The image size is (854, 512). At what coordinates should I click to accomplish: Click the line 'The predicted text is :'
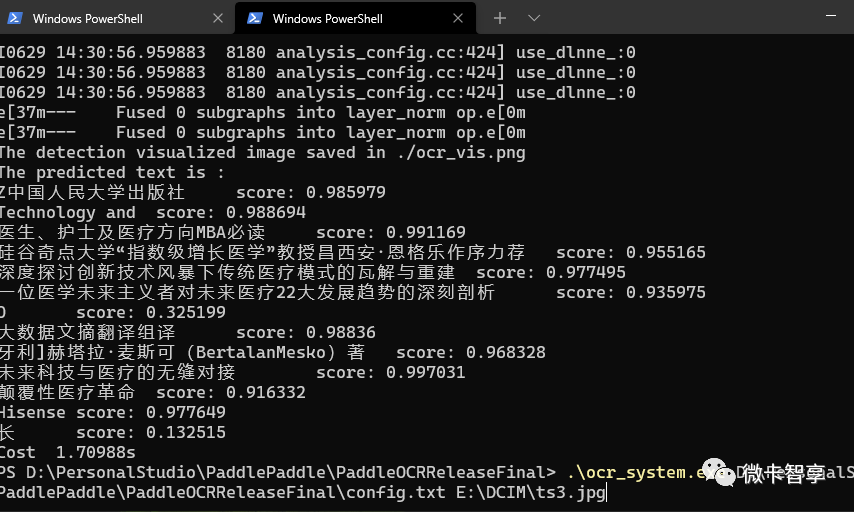pos(112,173)
